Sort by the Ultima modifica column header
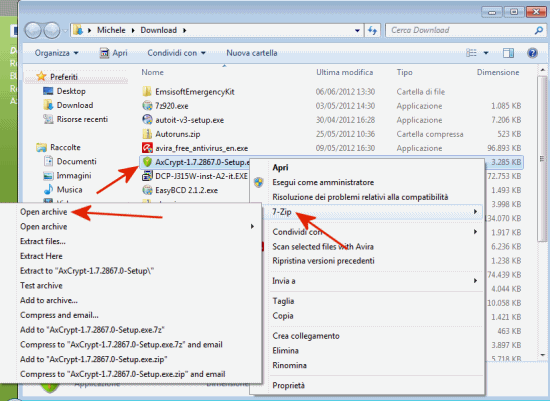The image size is (550, 401). [344, 72]
